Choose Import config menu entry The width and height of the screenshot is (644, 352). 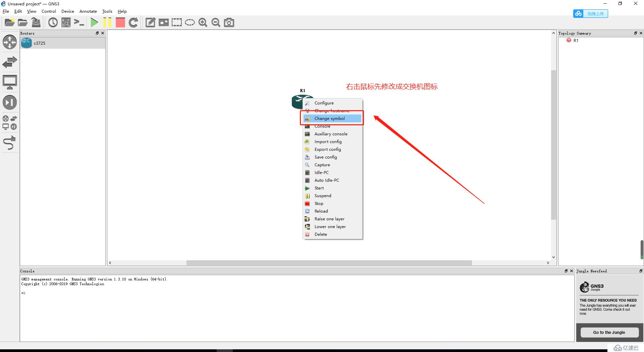click(332, 142)
